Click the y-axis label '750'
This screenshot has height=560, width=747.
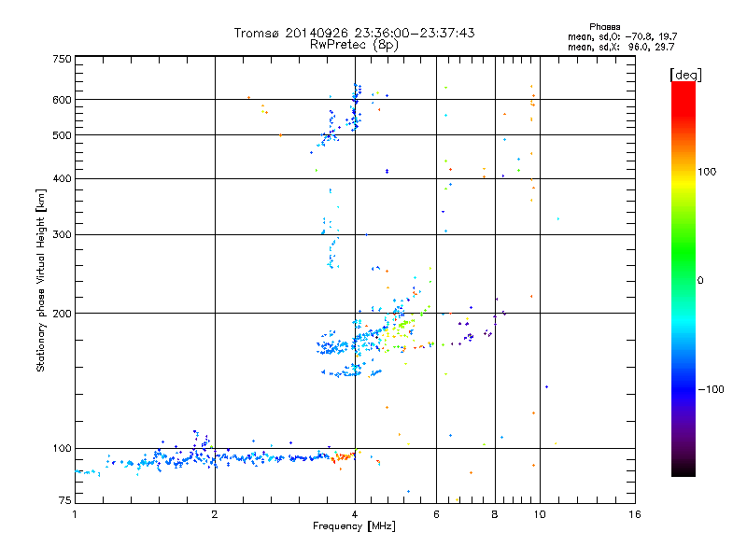62,59
